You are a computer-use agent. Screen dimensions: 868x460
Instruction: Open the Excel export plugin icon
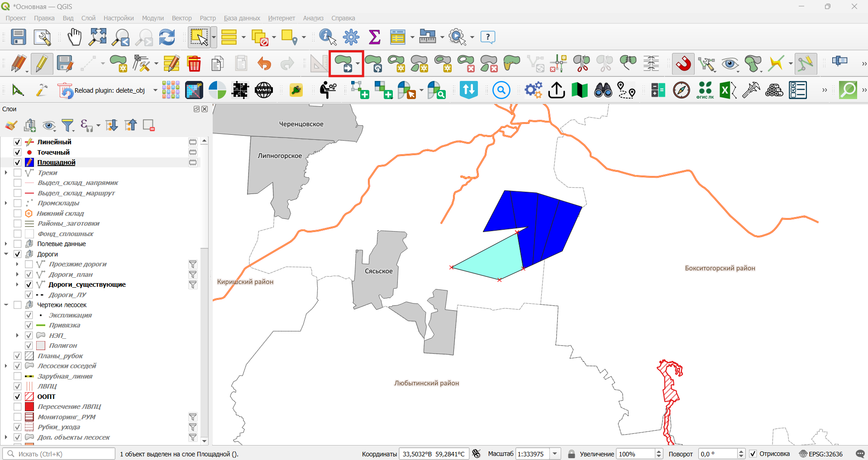(728, 90)
